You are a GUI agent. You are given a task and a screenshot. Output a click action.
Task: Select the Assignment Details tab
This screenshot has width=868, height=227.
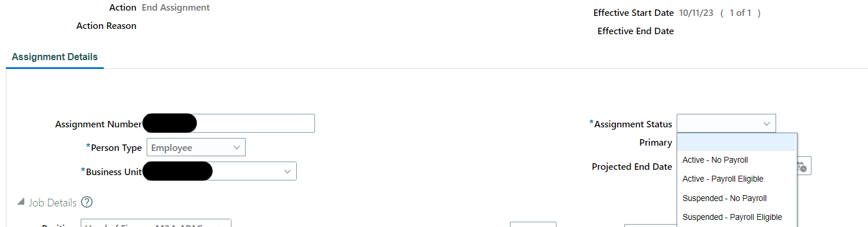(55, 57)
